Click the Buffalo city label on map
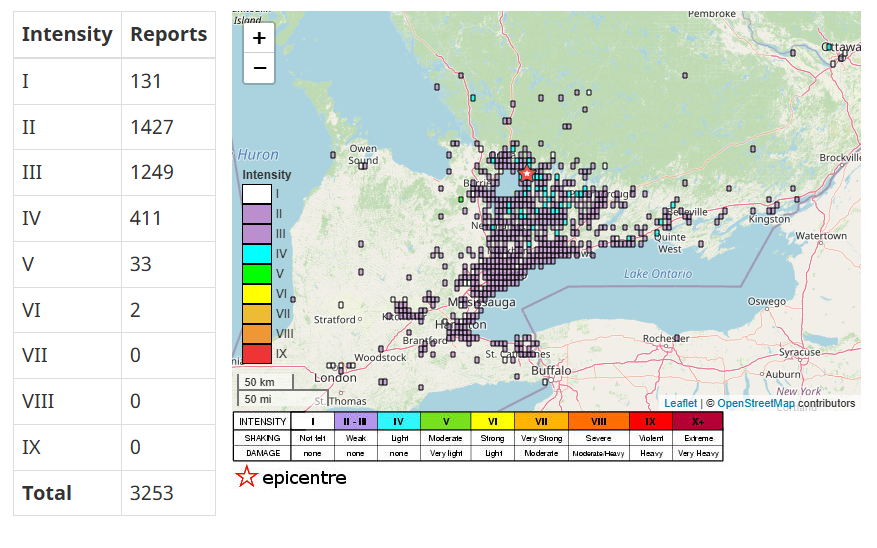This screenshot has width=877, height=548. 551,371
